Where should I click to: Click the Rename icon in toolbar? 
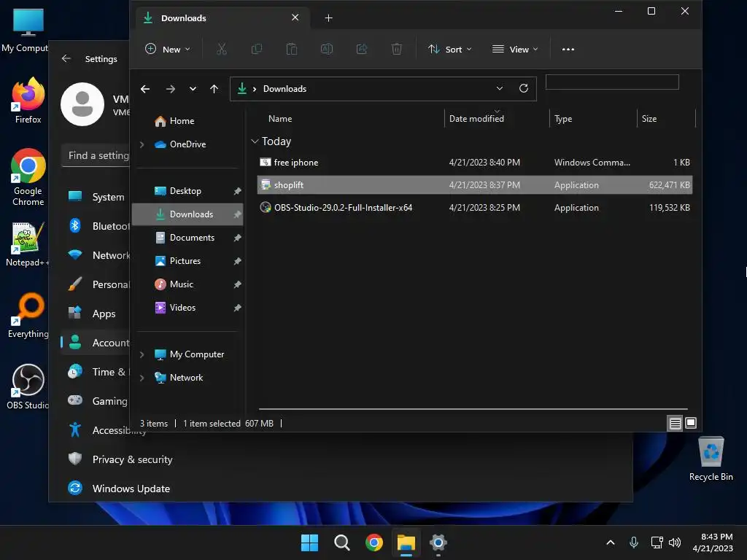click(x=327, y=49)
